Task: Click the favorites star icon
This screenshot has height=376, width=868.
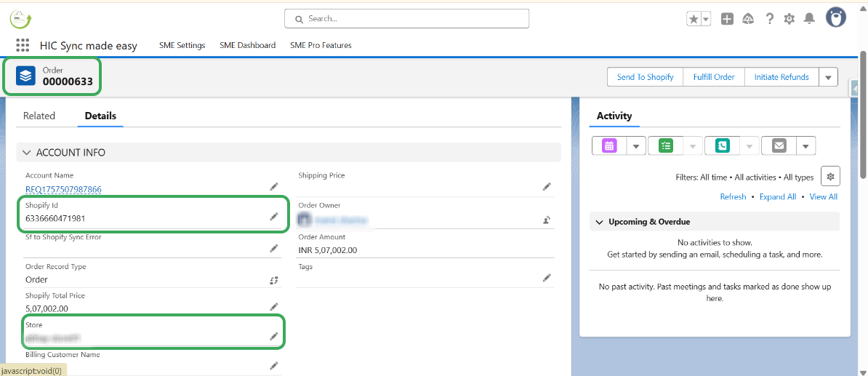Action: click(x=694, y=19)
